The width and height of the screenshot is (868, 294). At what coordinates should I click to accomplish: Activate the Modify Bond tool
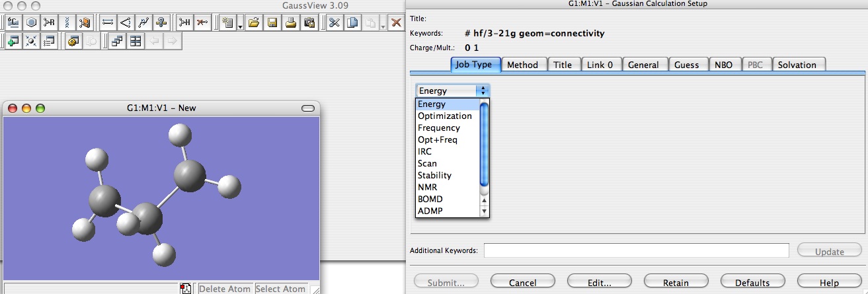pos(107,22)
